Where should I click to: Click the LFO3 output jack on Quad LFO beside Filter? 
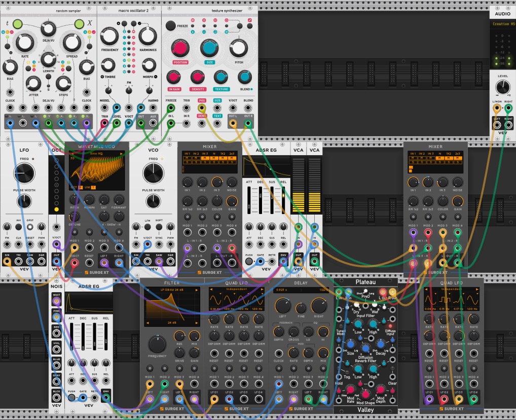click(x=244, y=399)
